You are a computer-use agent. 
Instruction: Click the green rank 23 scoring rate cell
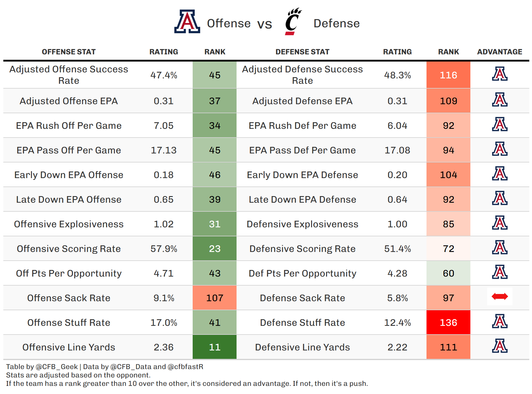(x=215, y=249)
